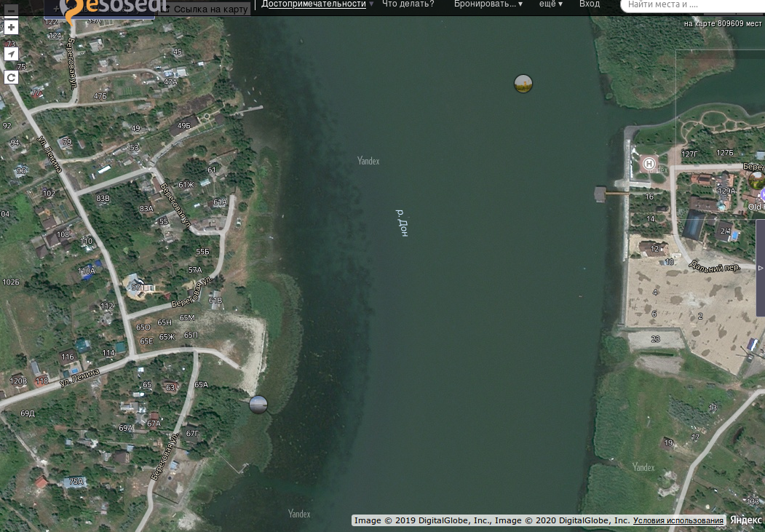Screen dimensions: 765x532
Task: Open the Условия использования link
Action: (x=678, y=520)
